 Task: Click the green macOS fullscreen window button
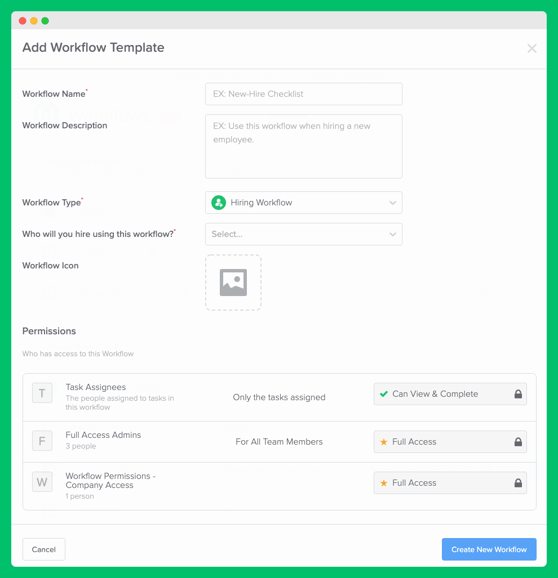point(45,21)
